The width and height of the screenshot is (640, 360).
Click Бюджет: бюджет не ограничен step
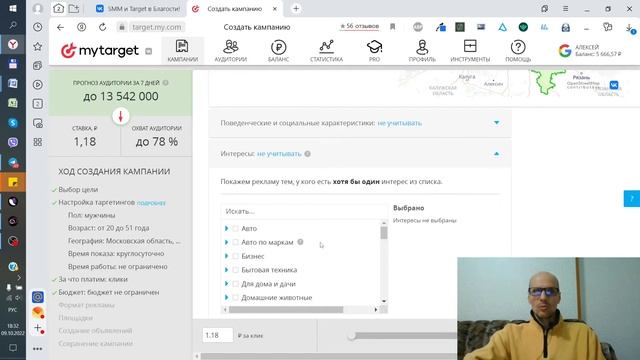pyautogui.click(x=109, y=293)
